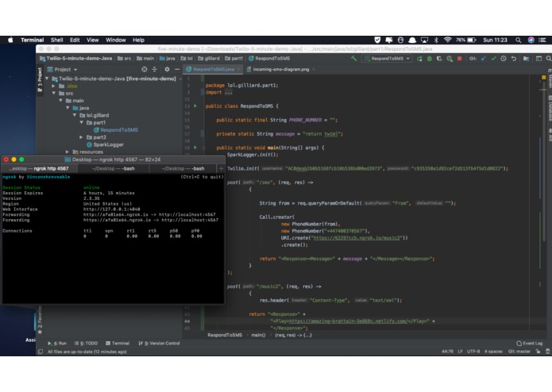This screenshot has width=552, height=392.
Task: Open Project Structure folder icon in the toolbar
Action: click(526, 59)
